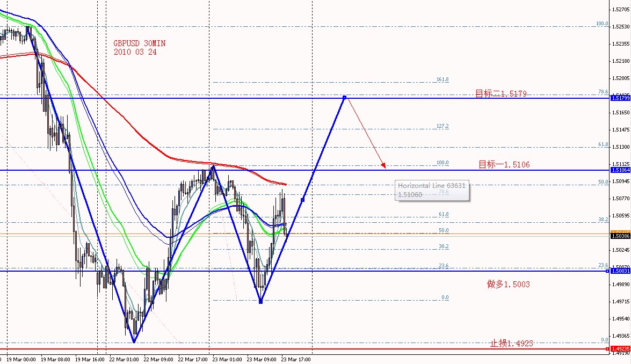Image resolution: width=631 pixels, height=364 pixels.
Task: Click the 1.50770 price axis value
Action: click(621, 198)
